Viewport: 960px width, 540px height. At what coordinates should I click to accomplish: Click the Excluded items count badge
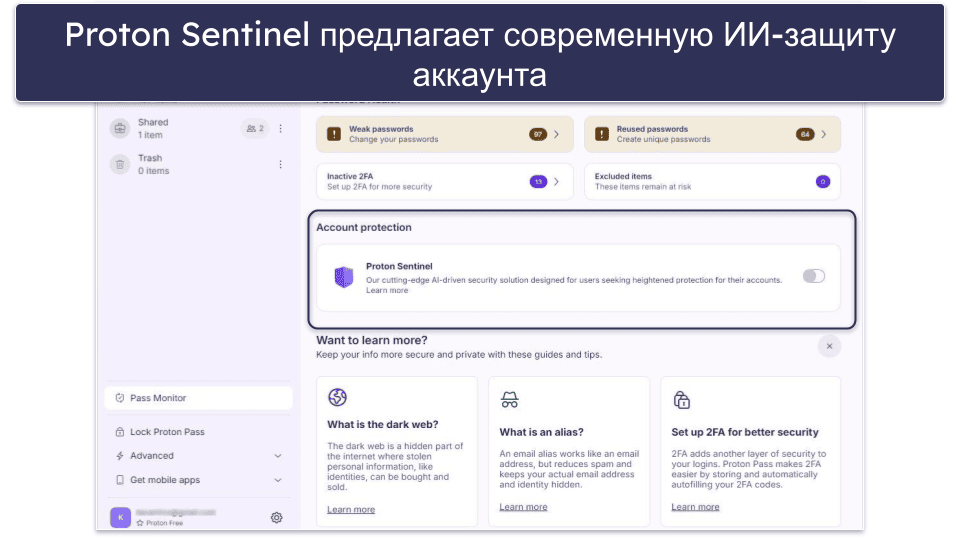(x=823, y=181)
